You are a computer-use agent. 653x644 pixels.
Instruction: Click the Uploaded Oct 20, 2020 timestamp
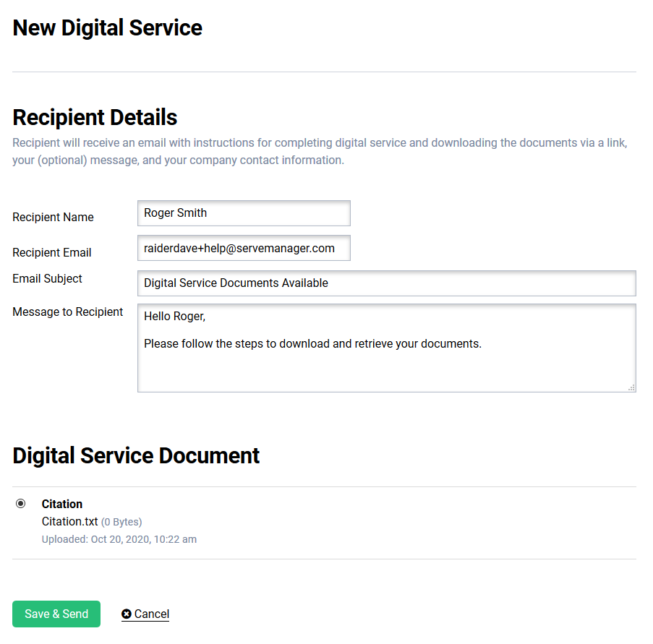[119, 539]
